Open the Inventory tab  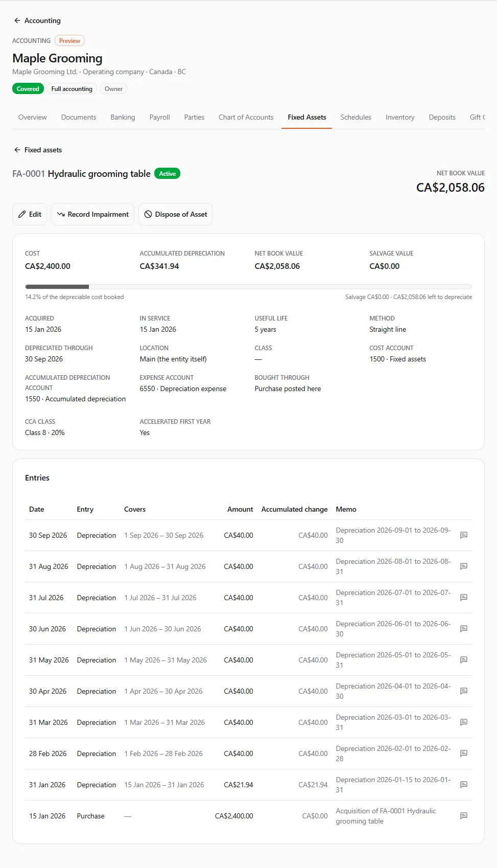click(x=400, y=117)
